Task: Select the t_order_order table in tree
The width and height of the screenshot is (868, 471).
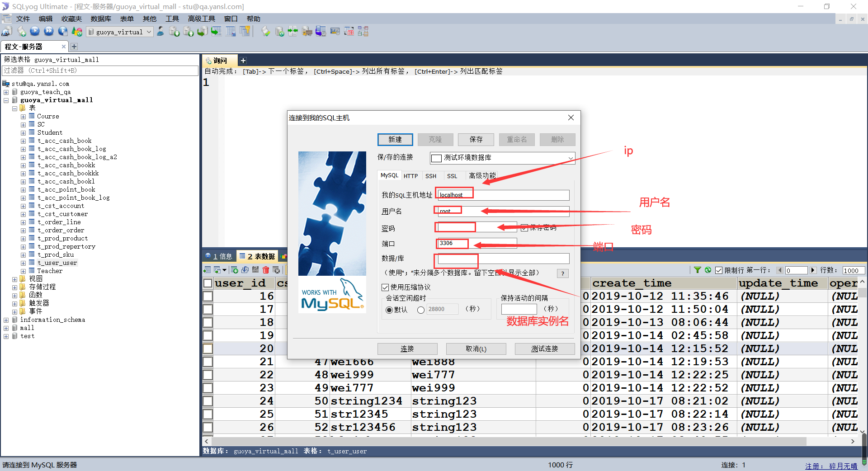Action: pyautogui.click(x=61, y=231)
